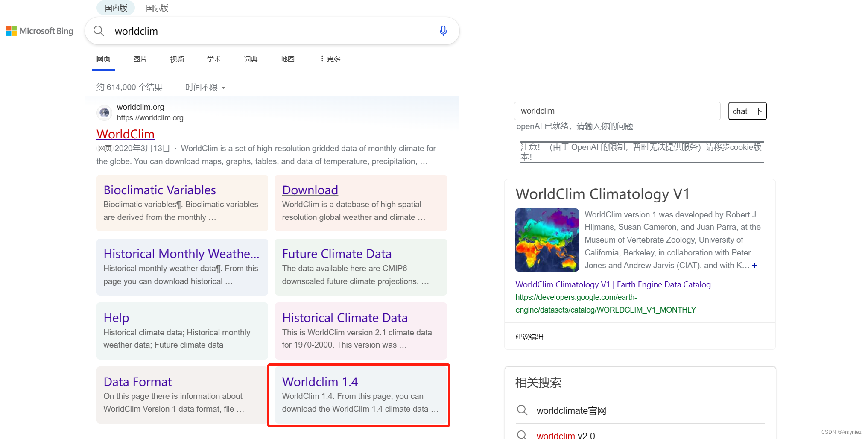The height and width of the screenshot is (439, 868).
Task: Switch to 国内版 tab
Action: point(116,8)
